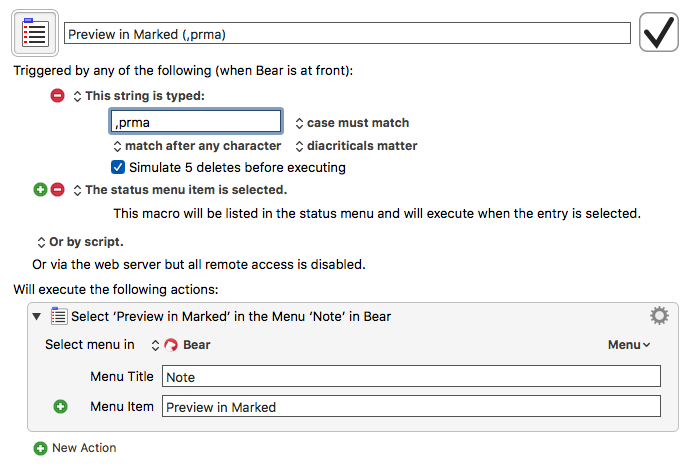
Task: Click the menu action list icon
Action: pyautogui.click(x=59, y=316)
